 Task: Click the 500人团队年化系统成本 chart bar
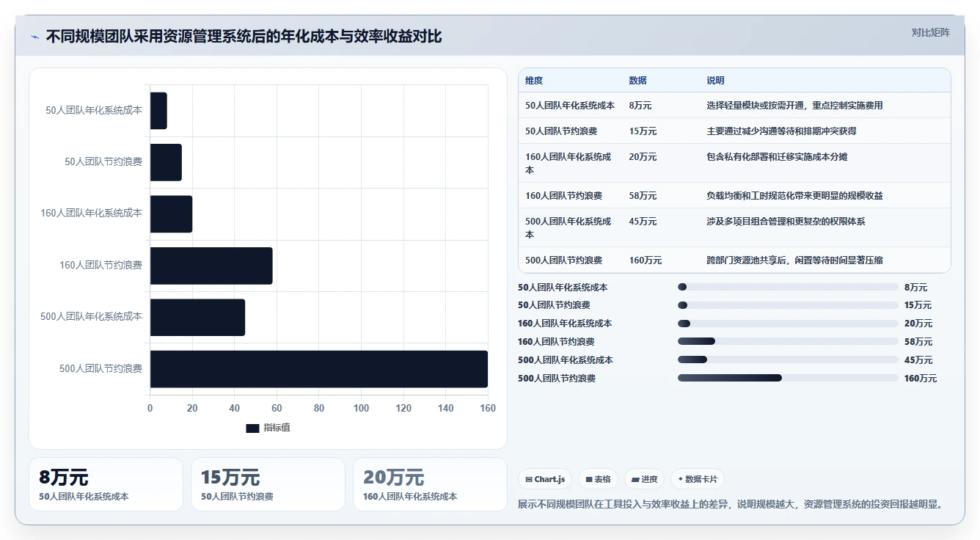click(197, 317)
